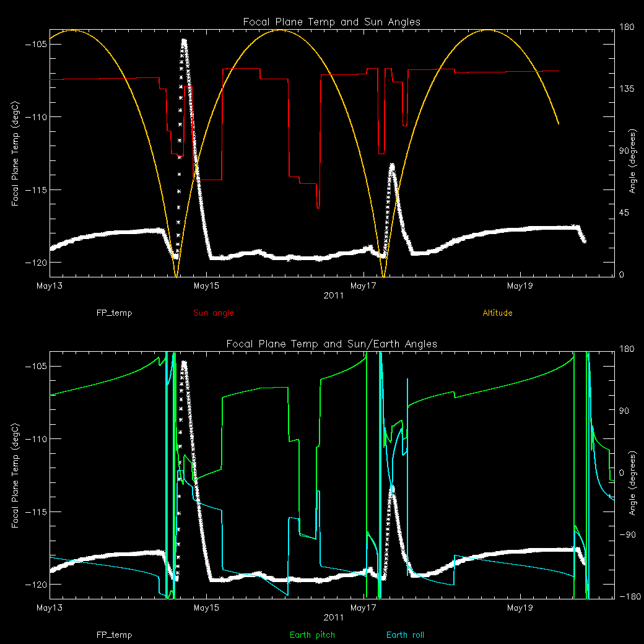Click '-110' left axis tick of bottom chart

36,439
